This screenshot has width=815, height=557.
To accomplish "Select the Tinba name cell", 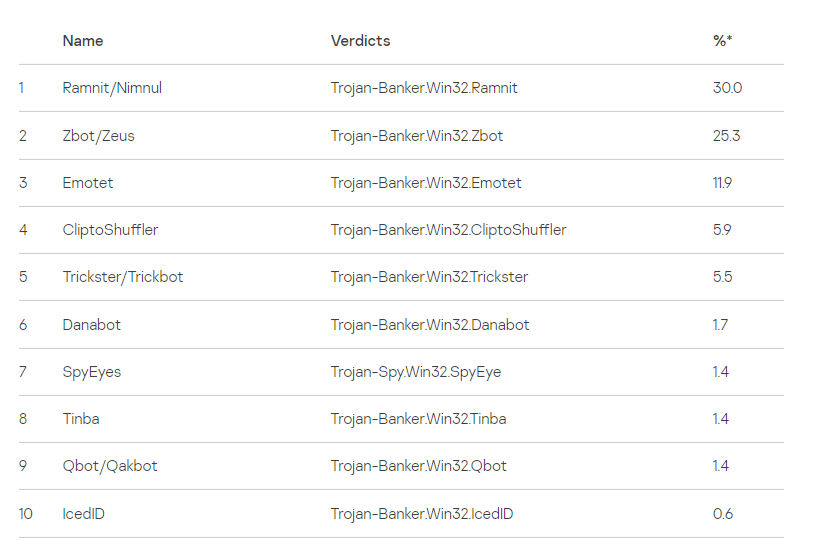I will coord(81,419).
